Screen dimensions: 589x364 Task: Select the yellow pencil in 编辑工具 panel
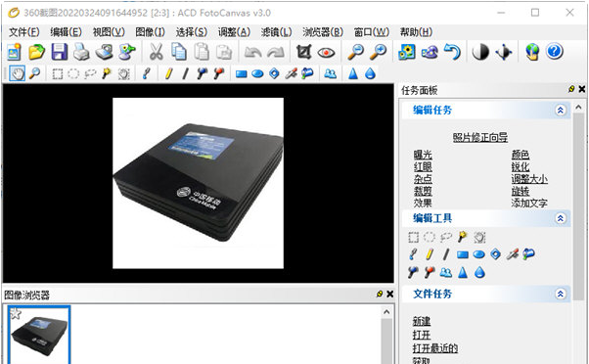pos(430,254)
